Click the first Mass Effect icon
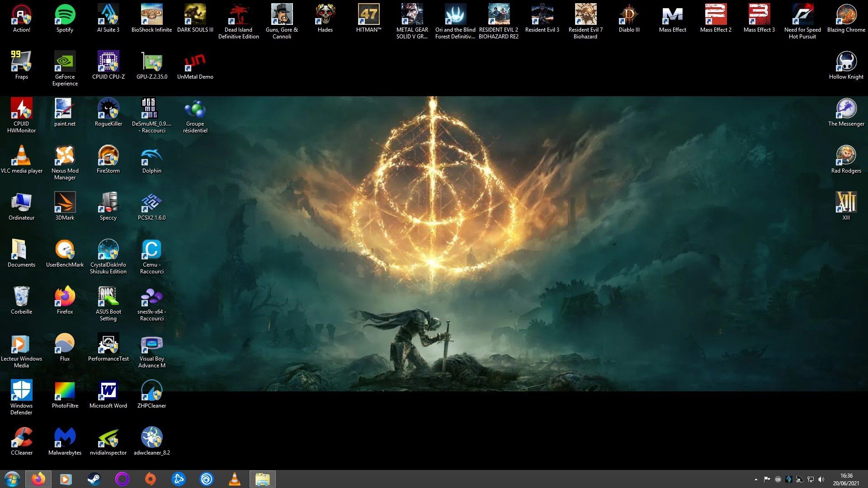This screenshot has height=488, width=868. coord(672,18)
